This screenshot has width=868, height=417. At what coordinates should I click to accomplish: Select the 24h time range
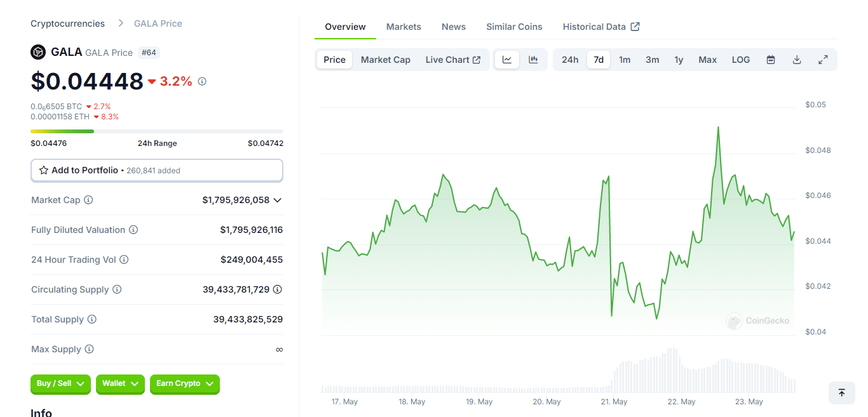[570, 60]
